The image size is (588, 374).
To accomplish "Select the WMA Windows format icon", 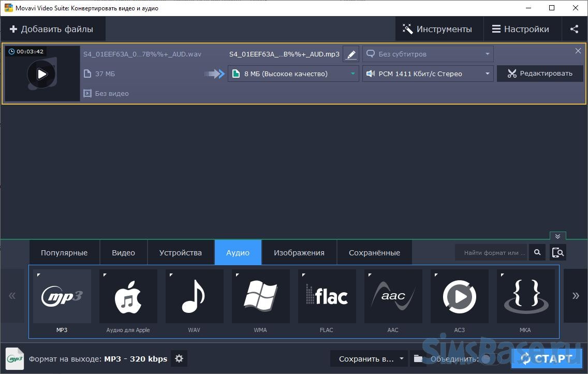I will [260, 296].
